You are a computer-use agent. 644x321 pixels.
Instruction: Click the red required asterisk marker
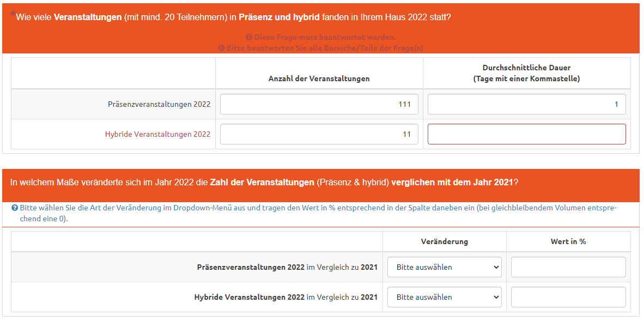click(x=13, y=15)
